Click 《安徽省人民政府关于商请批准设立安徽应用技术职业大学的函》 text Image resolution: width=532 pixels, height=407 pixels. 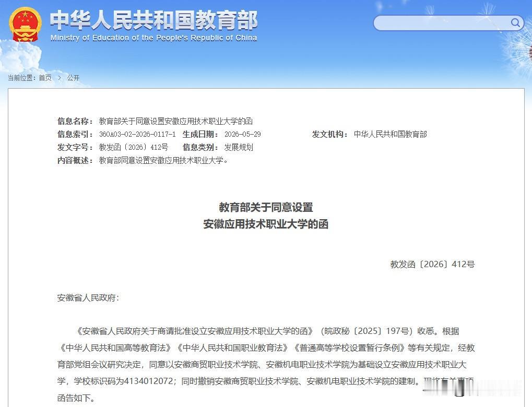pyautogui.click(x=195, y=331)
